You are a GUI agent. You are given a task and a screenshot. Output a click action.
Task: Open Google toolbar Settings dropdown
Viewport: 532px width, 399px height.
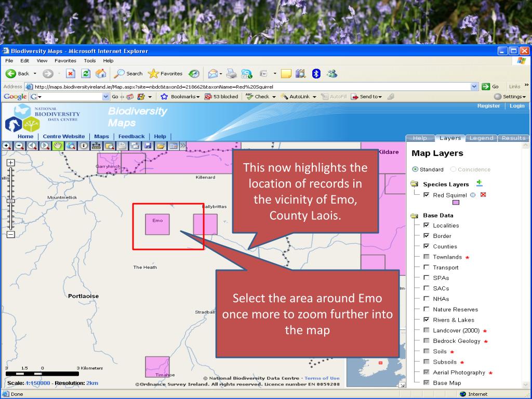click(x=524, y=97)
